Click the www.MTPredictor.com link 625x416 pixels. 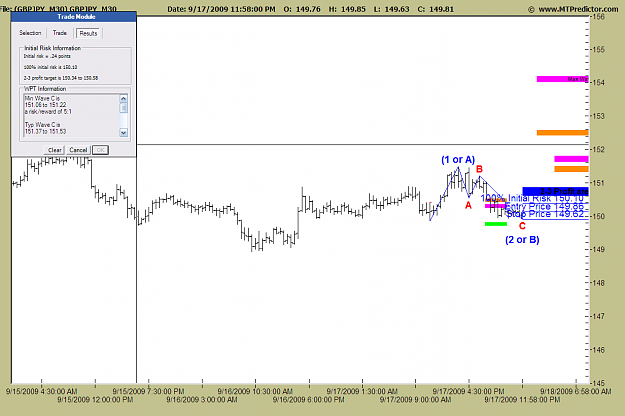click(x=578, y=9)
